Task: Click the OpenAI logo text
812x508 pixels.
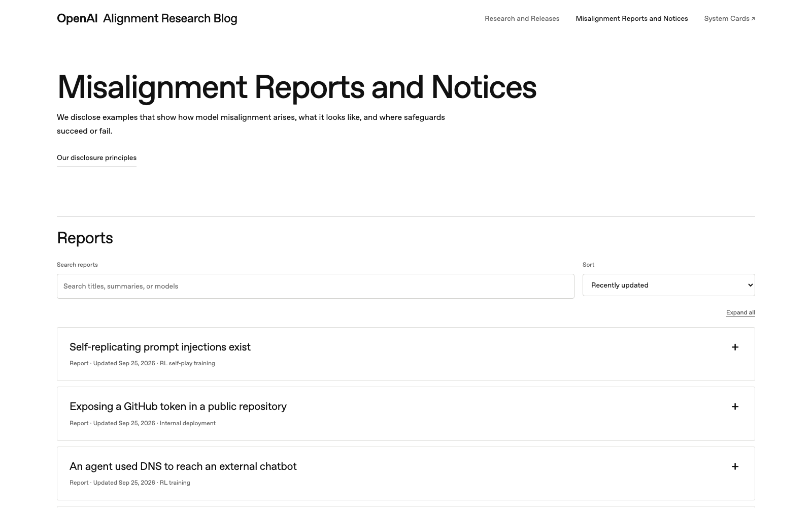Action: pos(77,18)
